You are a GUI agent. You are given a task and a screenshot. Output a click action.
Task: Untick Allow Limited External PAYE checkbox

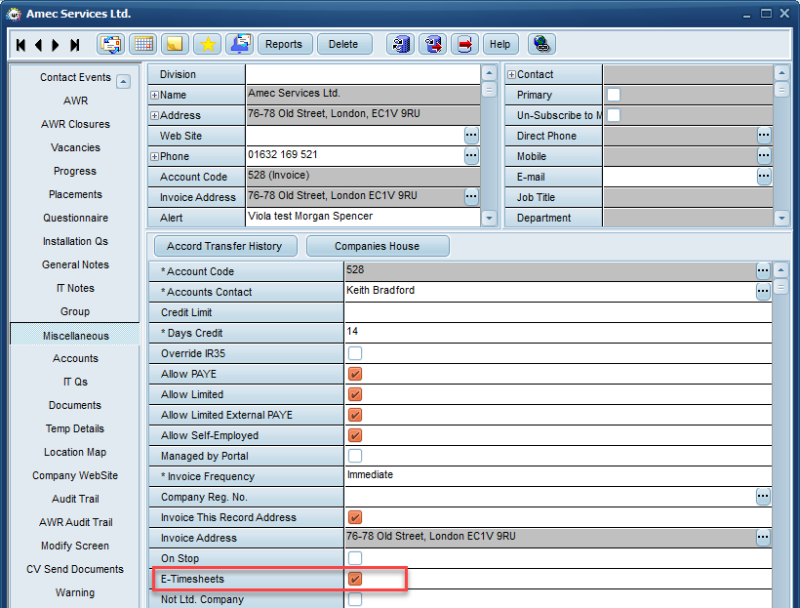point(355,415)
